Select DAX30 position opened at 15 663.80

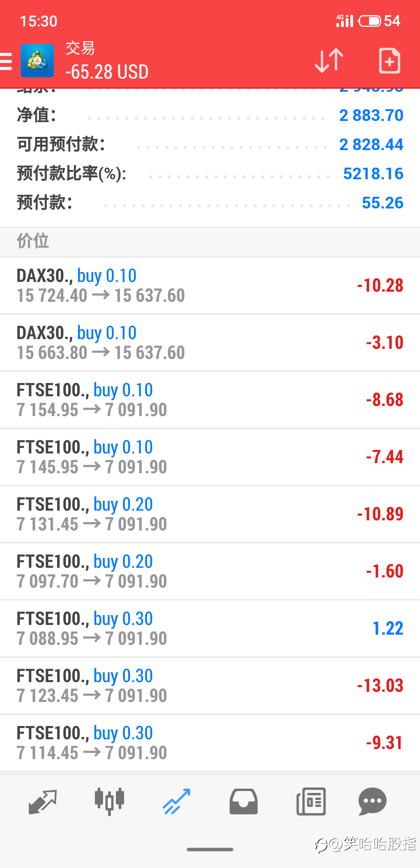(x=210, y=343)
